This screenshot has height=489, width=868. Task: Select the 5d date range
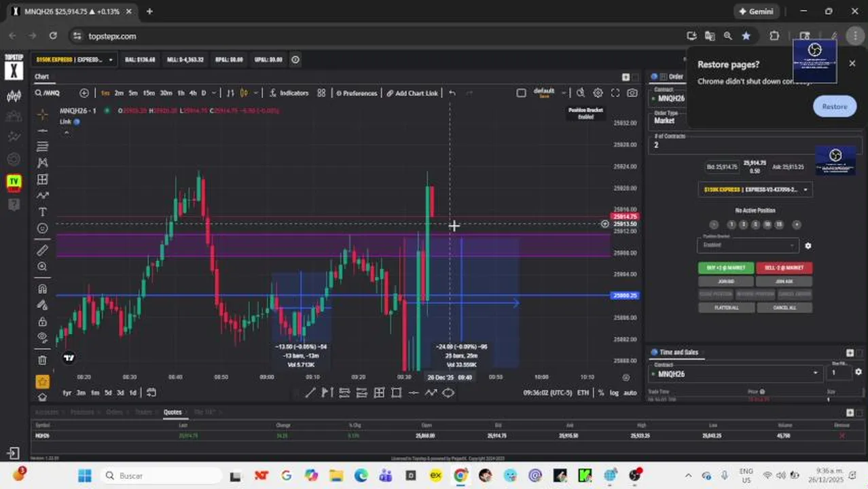pyautogui.click(x=107, y=393)
